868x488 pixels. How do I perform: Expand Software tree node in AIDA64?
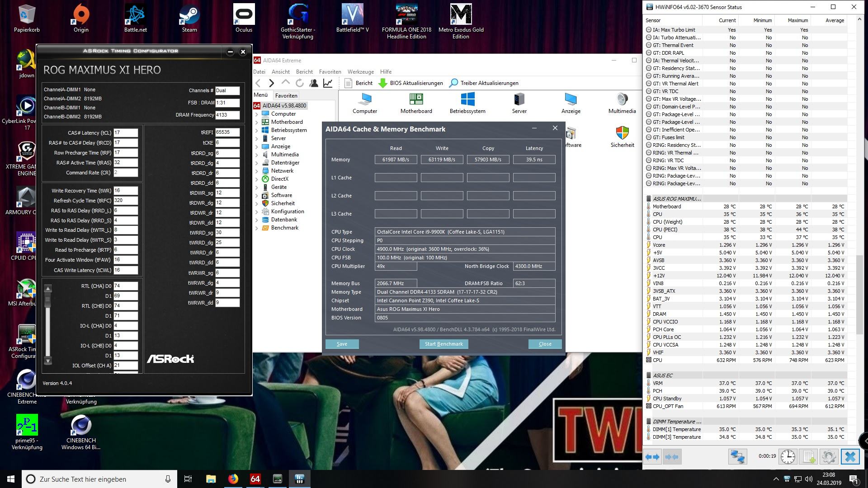tap(257, 195)
